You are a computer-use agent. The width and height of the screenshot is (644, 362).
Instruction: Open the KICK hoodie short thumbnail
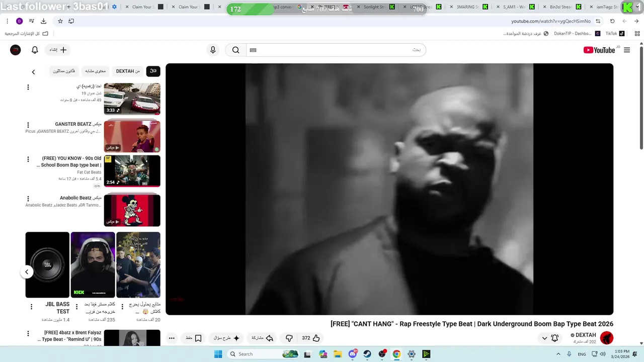coord(93,264)
